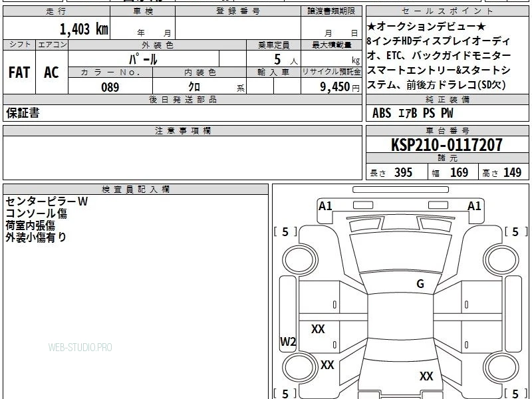Click the カラーNo. header

click(110, 72)
